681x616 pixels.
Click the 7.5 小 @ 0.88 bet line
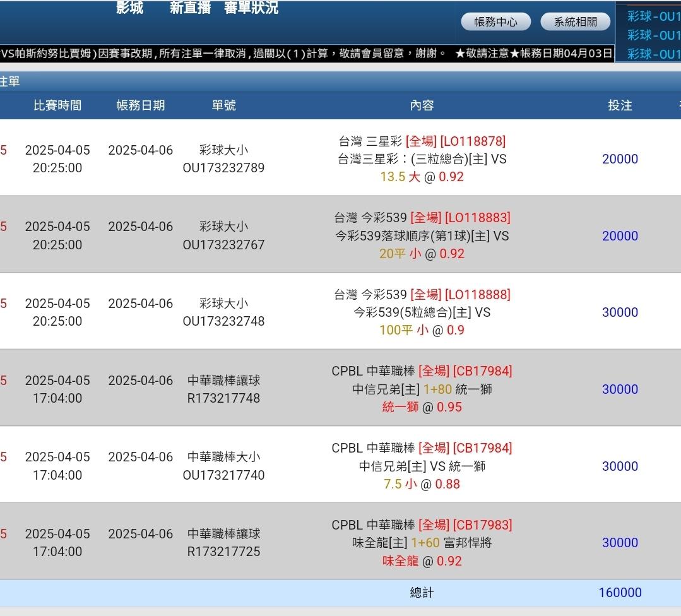(x=422, y=484)
